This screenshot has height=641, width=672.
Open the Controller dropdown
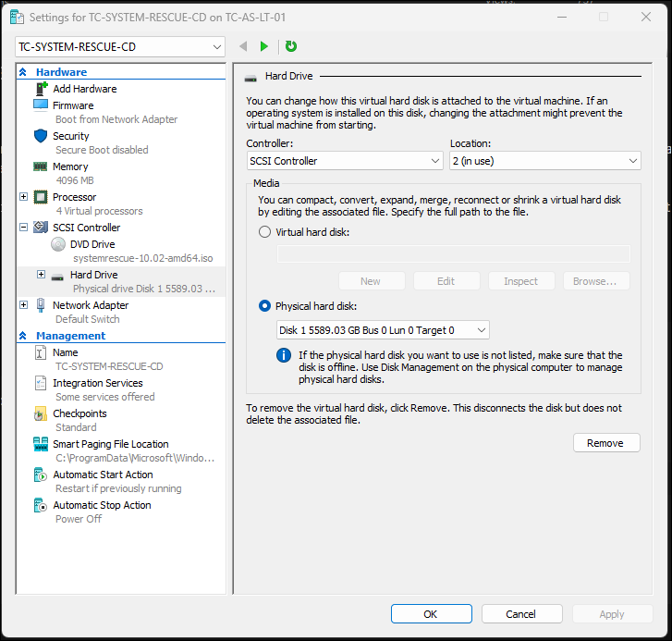(345, 161)
